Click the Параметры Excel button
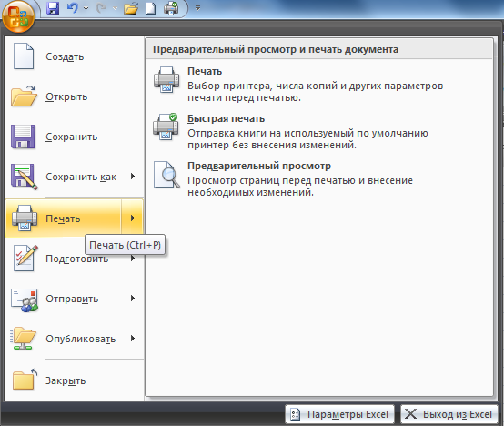This screenshot has height=426, width=504. [339, 414]
